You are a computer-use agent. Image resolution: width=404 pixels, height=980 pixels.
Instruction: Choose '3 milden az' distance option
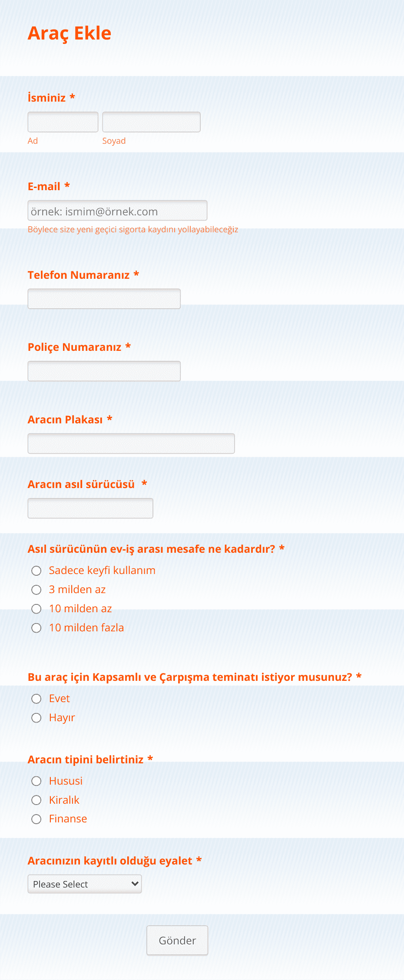(x=36, y=590)
